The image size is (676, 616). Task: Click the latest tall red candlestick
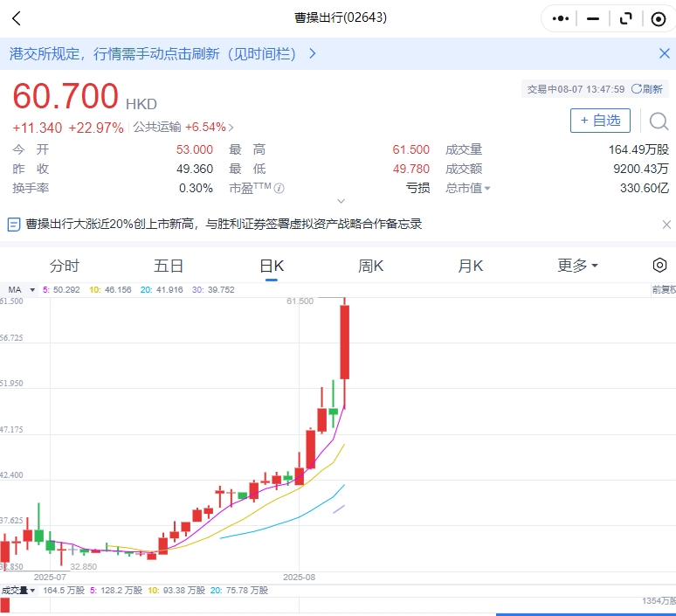(344, 343)
